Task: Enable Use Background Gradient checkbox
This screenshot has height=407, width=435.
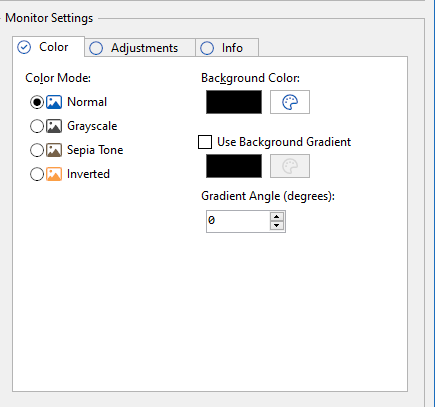Action: click(205, 142)
